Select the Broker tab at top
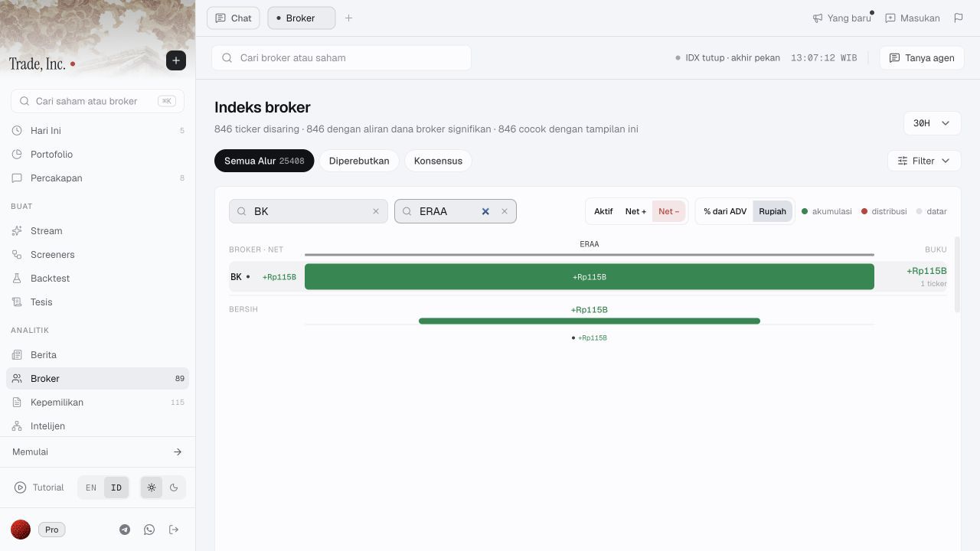The height and width of the screenshot is (551, 980). 301,18
